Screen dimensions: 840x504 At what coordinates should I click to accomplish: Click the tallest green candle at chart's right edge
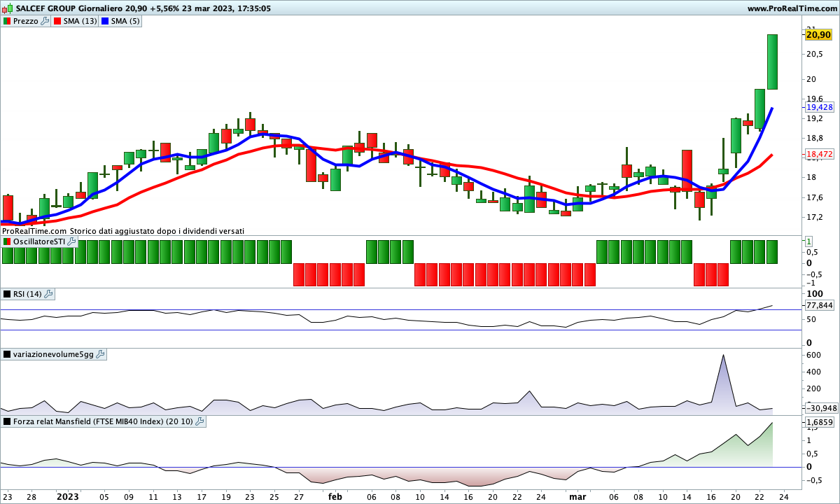pyautogui.click(x=772, y=62)
